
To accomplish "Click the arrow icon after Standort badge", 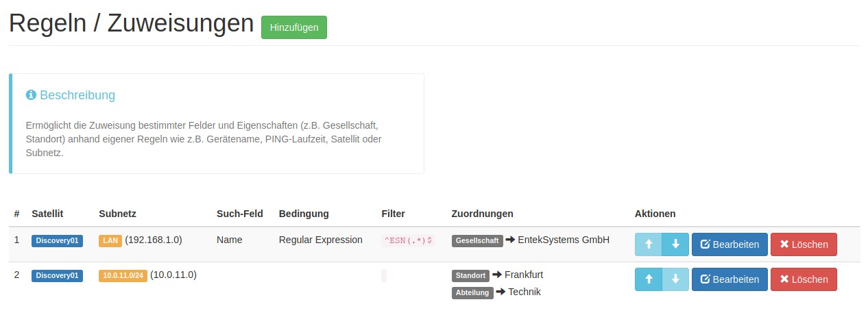I will point(497,275).
